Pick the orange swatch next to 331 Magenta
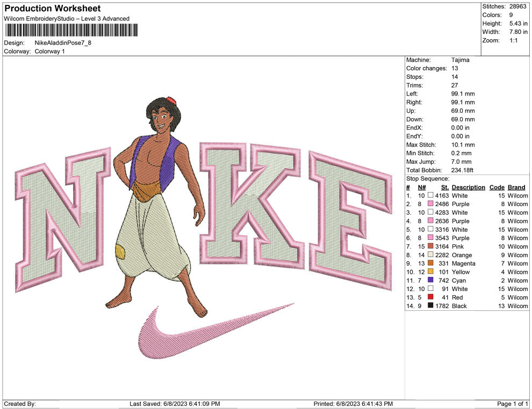Viewport: 532px width, 409px height. tap(430, 263)
